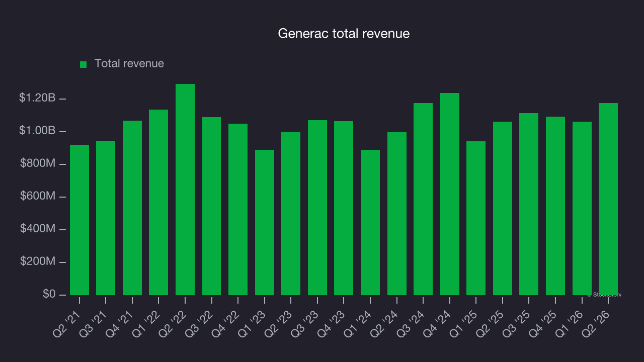This screenshot has height=362, width=644.
Task: Select the $0 y-axis label
Action: pos(49,294)
